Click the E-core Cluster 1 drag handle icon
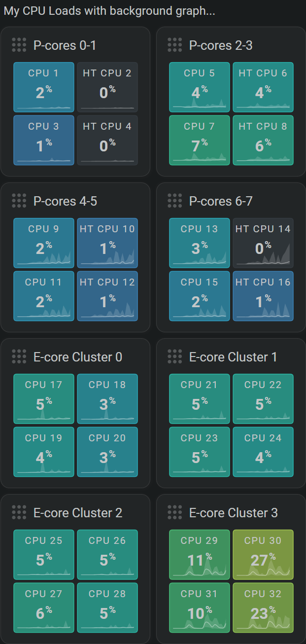 (174, 357)
